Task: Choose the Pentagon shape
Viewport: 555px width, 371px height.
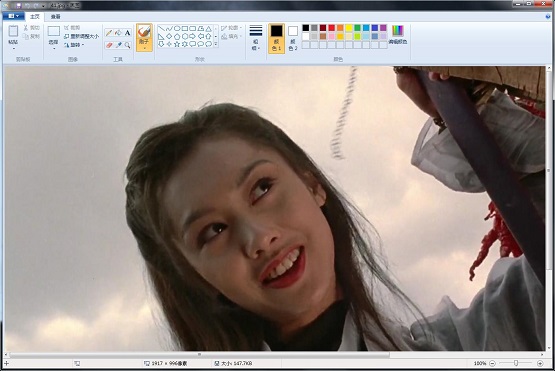Action: click(x=177, y=36)
